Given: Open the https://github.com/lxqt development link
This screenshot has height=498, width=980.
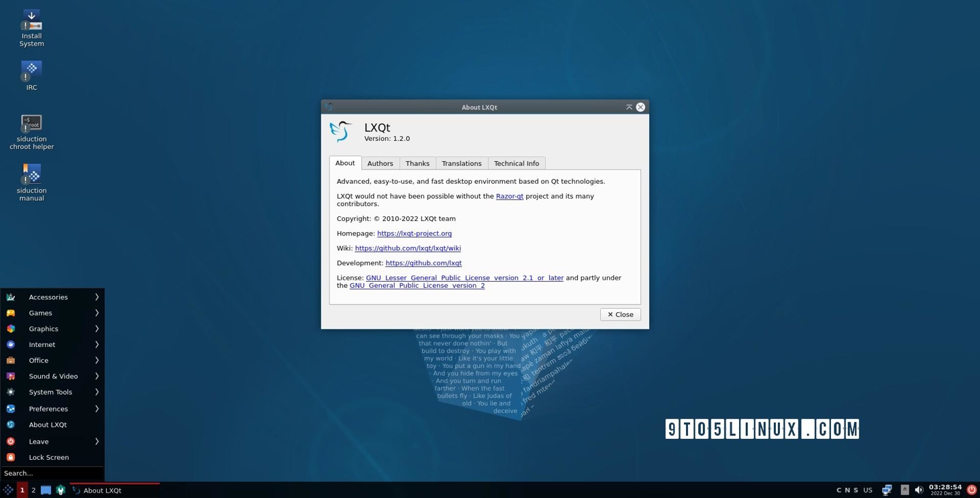Looking at the screenshot, I should [423, 263].
